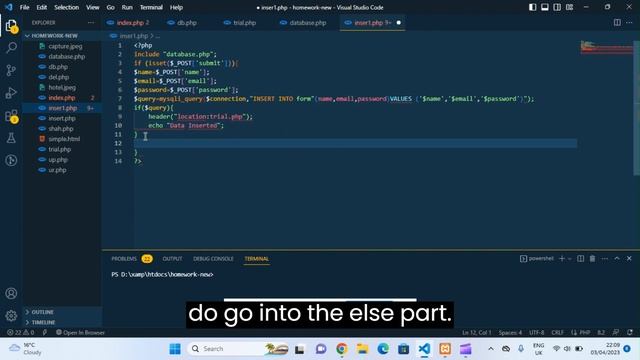Switch to Output panel tab
The height and width of the screenshot is (360, 640).
(172, 259)
